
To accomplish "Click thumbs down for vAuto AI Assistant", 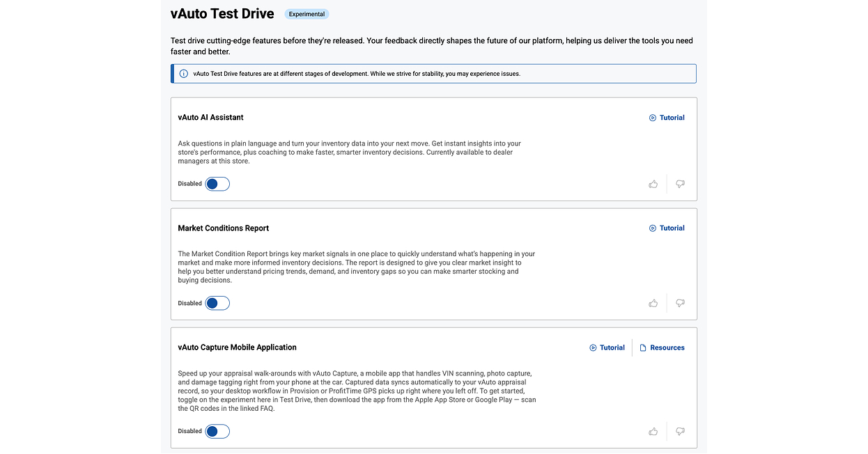I will point(681,184).
